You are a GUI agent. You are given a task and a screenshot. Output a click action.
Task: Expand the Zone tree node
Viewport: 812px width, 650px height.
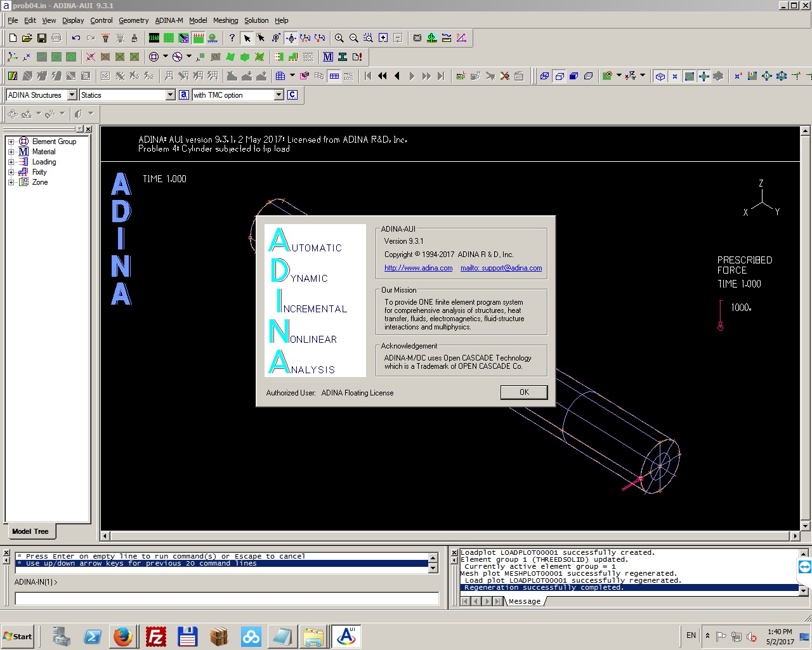(x=11, y=182)
